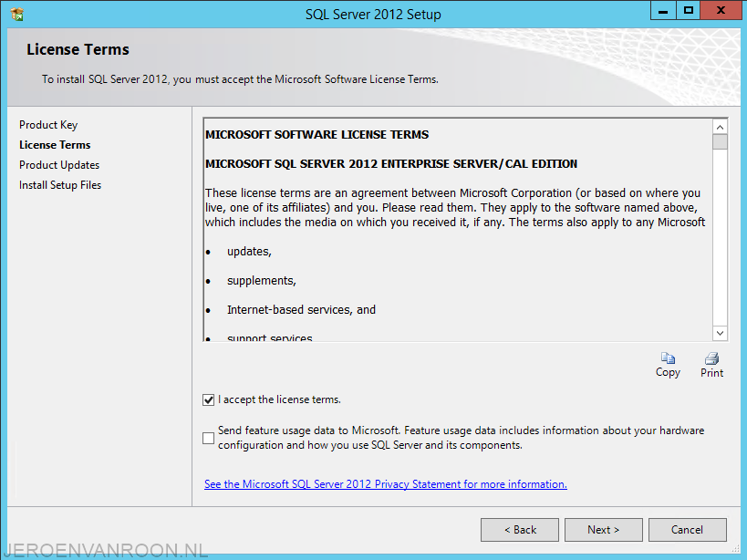
Task: Click the license text scrollbar thumb
Action: [720, 142]
